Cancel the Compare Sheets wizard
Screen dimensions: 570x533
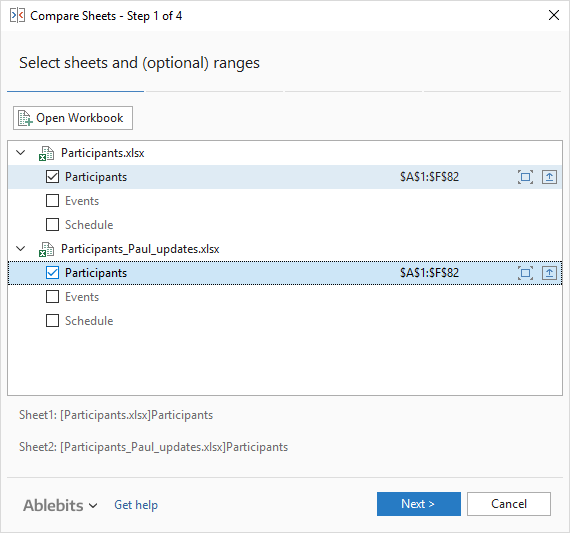pyautogui.click(x=509, y=504)
